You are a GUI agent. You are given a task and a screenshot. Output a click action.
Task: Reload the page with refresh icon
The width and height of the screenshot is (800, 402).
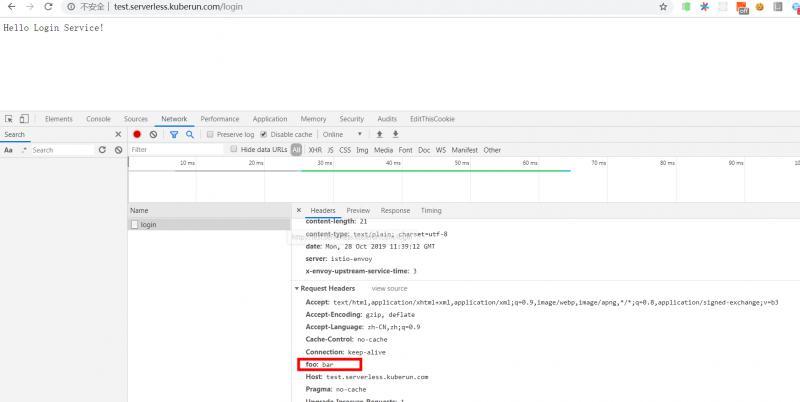[48, 7]
